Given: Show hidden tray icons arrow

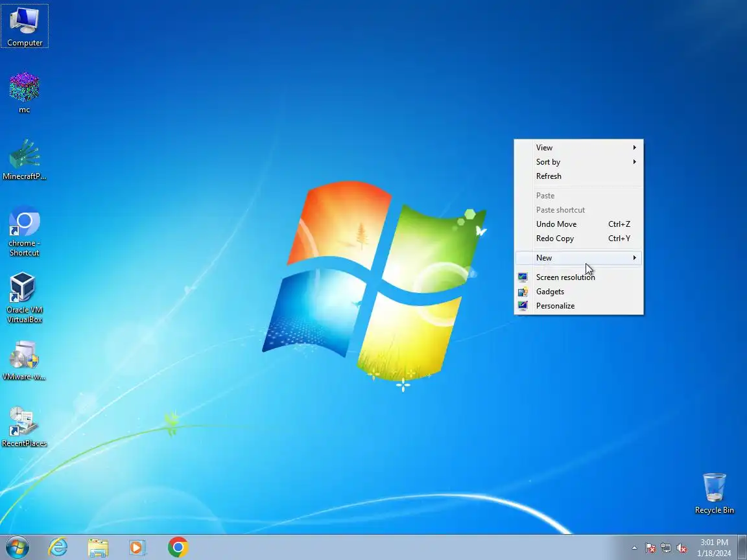Looking at the screenshot, I should point(635,548).
